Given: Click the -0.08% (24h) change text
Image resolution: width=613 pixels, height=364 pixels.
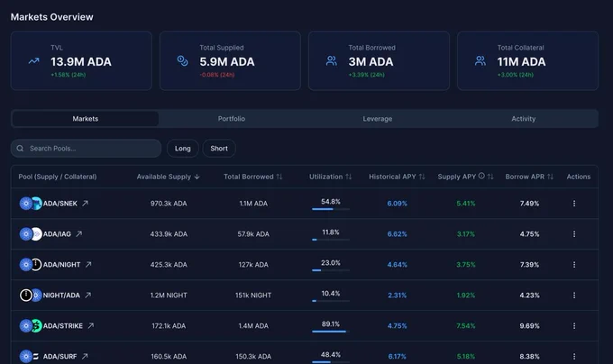Looking at the screenshot, I should pyautogui.click(x=217, y=75).
